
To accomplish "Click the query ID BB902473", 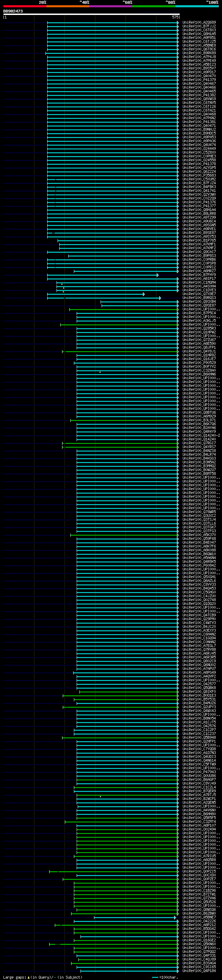I will click(13, 11).
